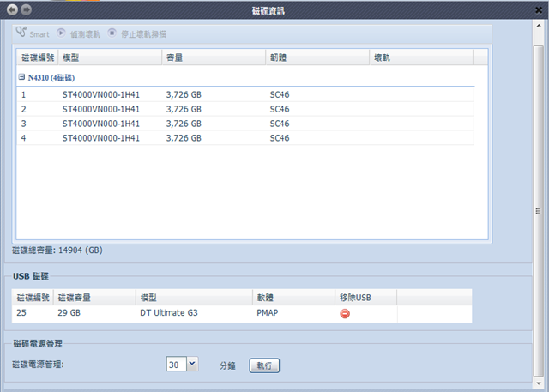549x392 pixels.
Task: Select disk 2 row number
Action: pyautogui.click(x=23, y=109)
